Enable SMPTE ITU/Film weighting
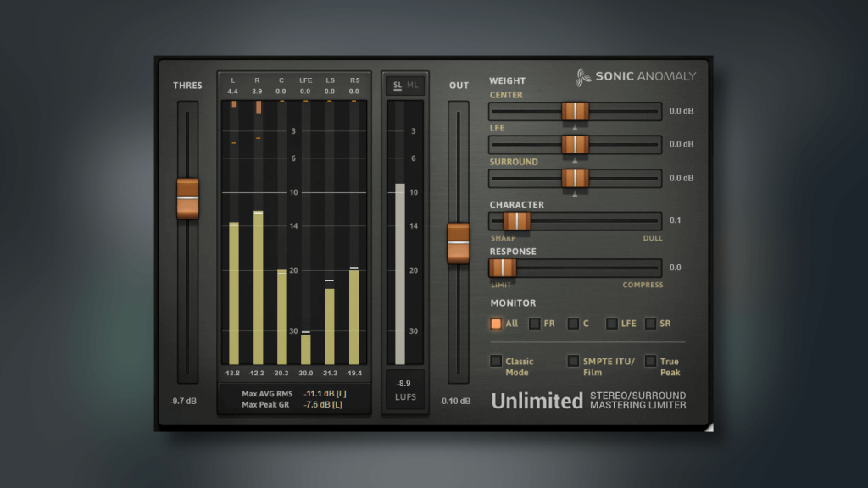 (573, 362)
